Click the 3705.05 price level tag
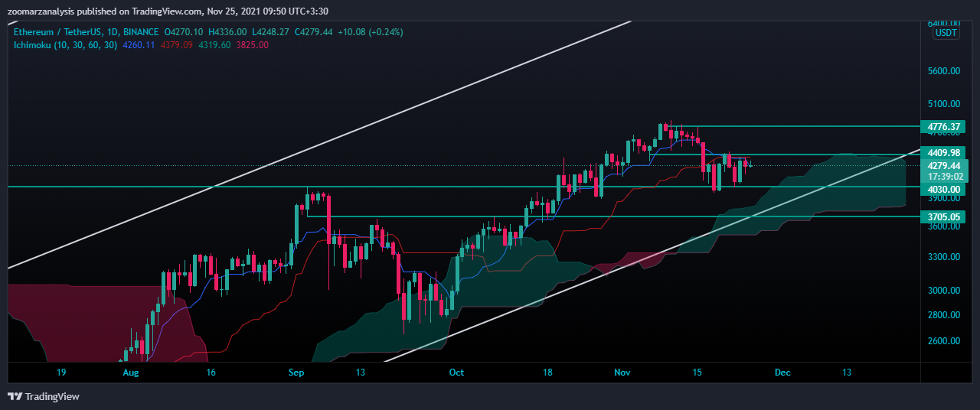Image resolution: width=980 pixels, height=410 pixels. (x=943, y=216)
